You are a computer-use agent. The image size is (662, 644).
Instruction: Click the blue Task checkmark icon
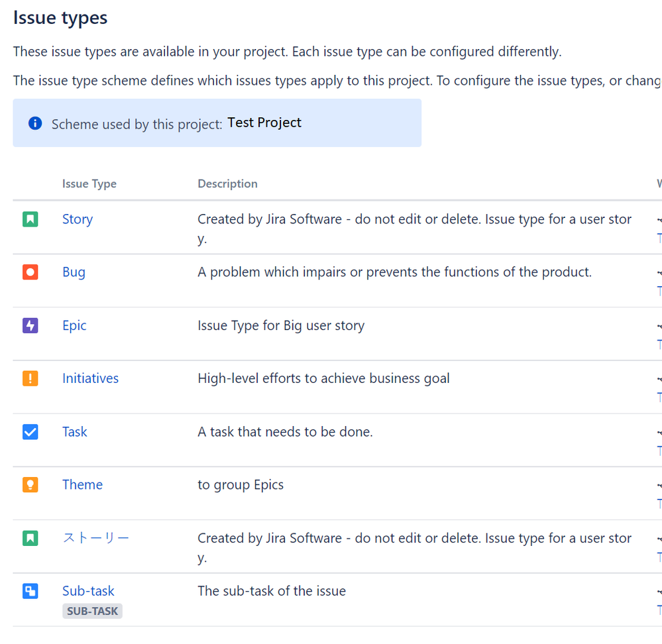point(30,432)
